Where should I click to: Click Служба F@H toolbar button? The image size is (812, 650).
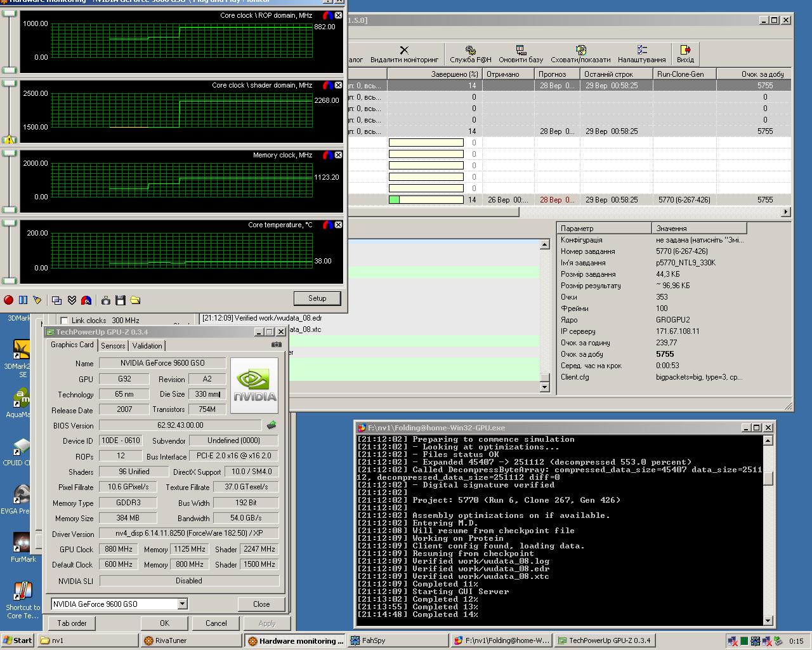click(x=471, y=54)
